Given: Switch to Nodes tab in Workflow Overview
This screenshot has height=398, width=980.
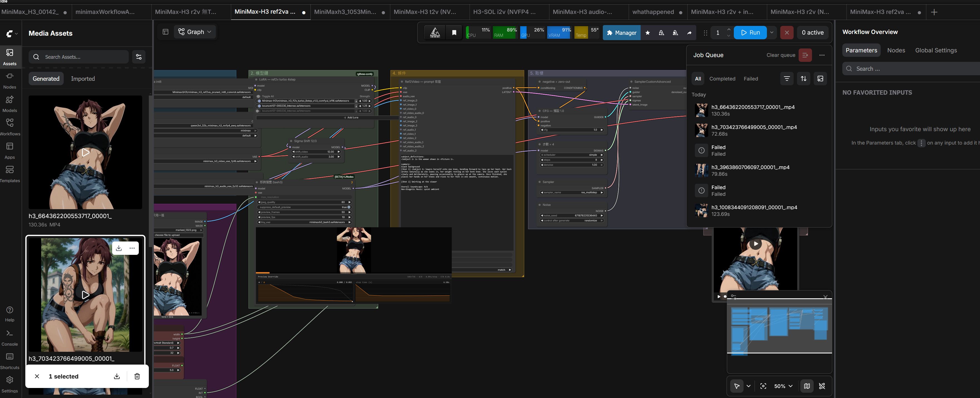Looking at the screenshot, I should point(896,50).
